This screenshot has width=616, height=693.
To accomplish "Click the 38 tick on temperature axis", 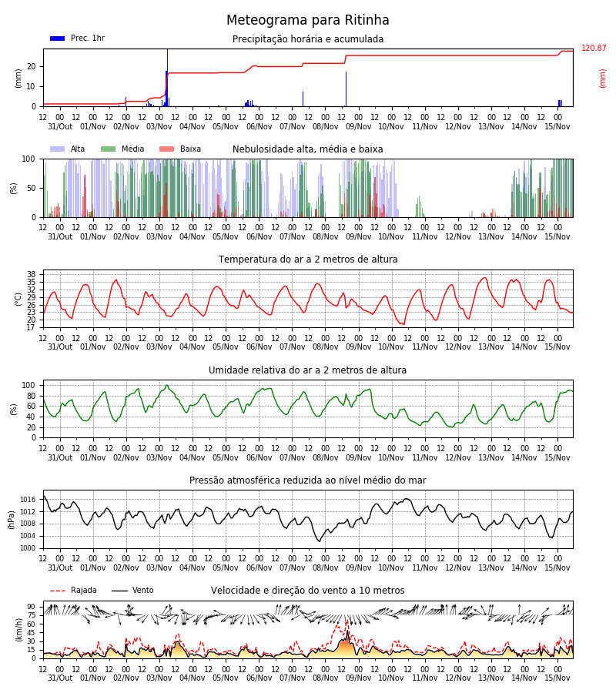I will click(x=31, y=274).
